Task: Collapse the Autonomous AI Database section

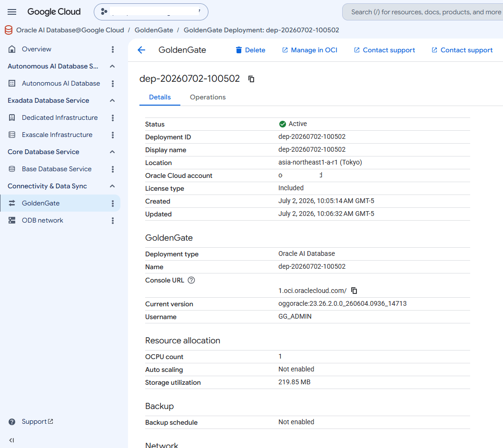Action: click(x=112, y=67)
